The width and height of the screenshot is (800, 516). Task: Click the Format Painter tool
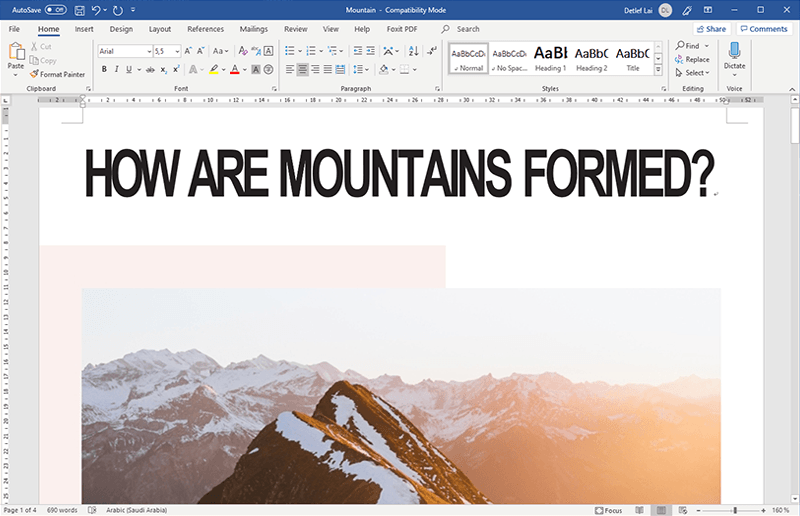click(57, 74)
